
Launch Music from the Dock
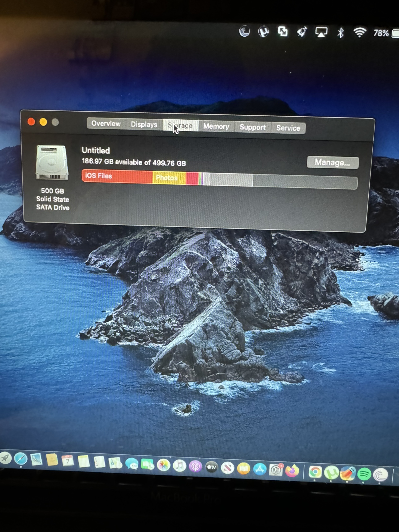tap(179, 465)
